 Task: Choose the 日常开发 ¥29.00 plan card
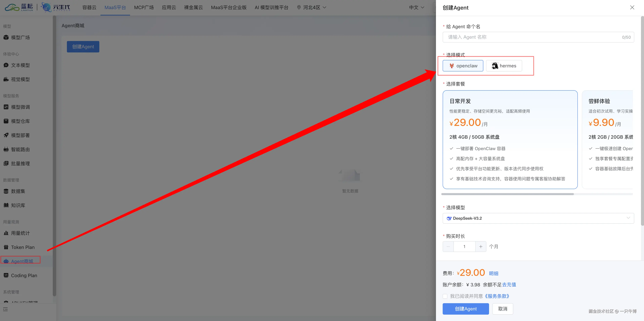point(510,139)
